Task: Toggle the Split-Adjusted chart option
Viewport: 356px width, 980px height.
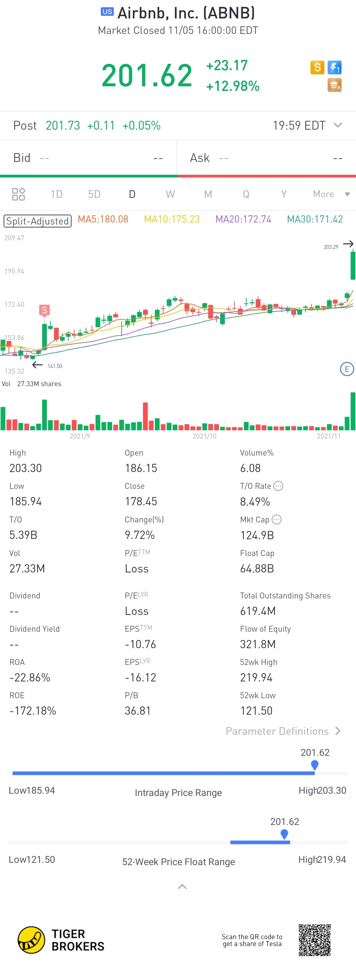Action: coord(37,221)
